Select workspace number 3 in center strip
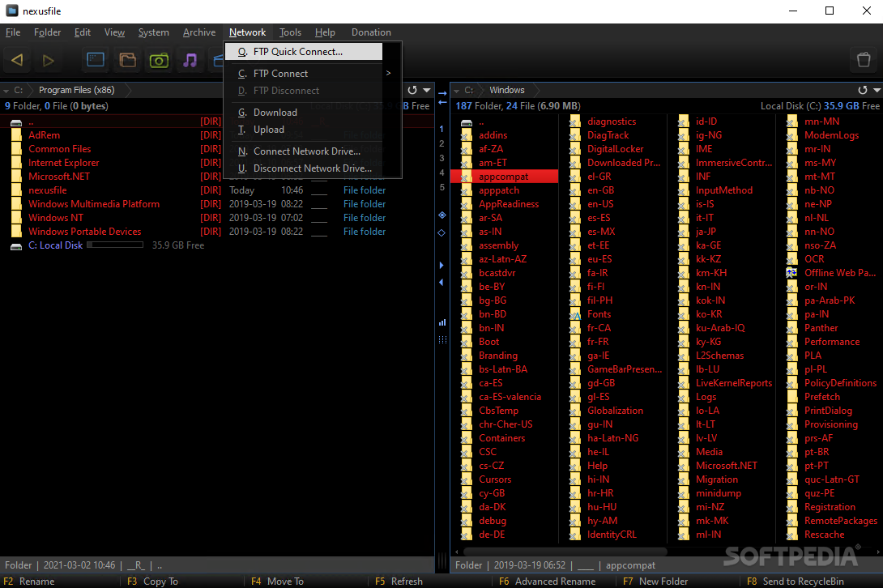 [441, 158]
